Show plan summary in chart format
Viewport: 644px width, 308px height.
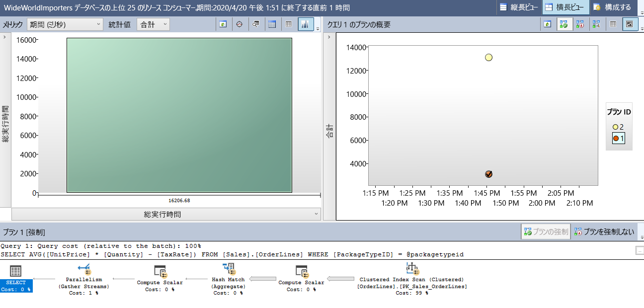tap(630, 24)
